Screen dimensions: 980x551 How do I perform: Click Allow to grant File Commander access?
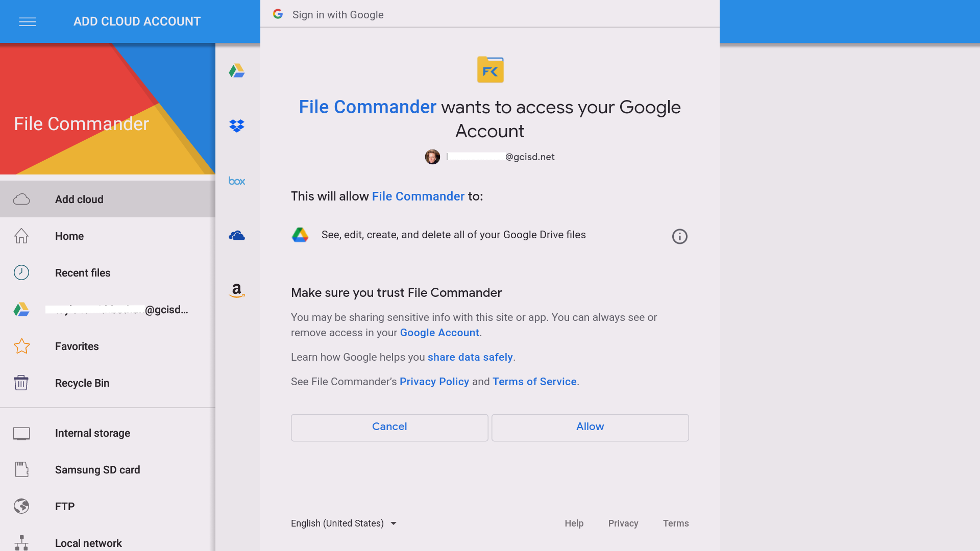point(590,427)
